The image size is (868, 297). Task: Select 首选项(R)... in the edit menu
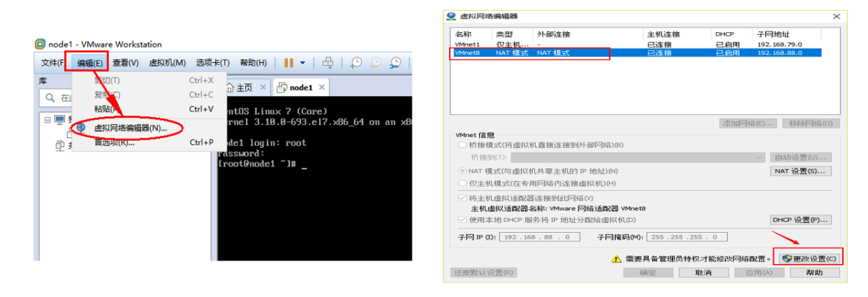[x=114, y=142]
